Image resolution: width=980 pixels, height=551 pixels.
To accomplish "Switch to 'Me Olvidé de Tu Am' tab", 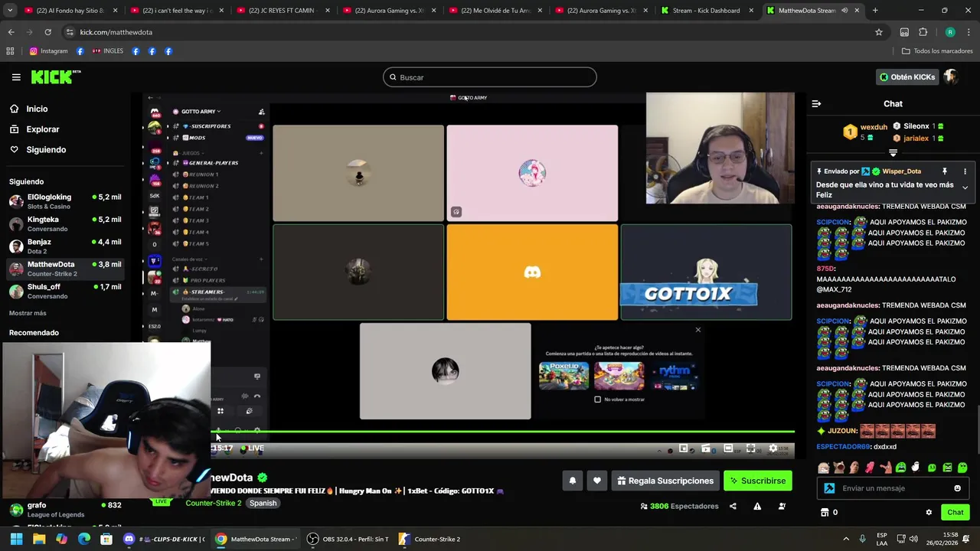I will [495, 11].
